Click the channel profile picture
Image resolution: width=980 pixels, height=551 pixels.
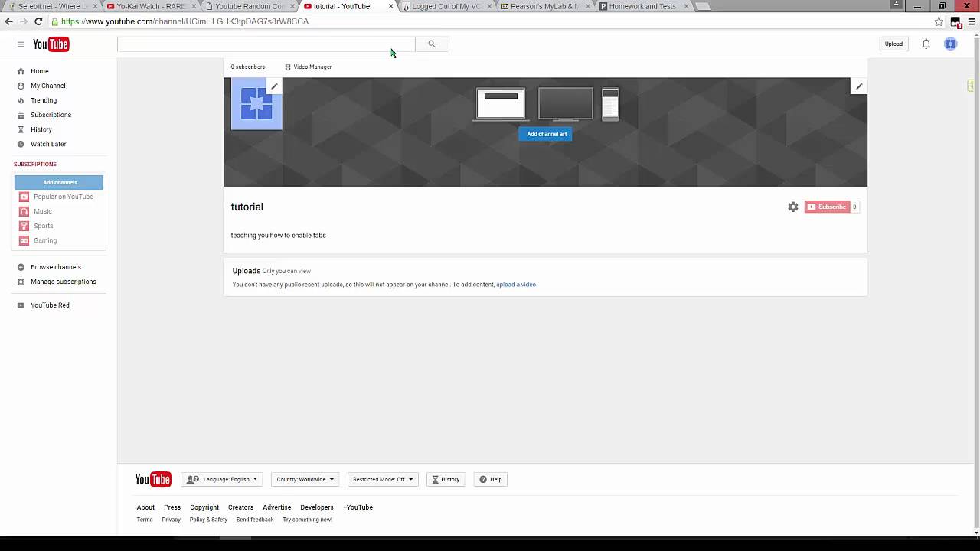256,104
